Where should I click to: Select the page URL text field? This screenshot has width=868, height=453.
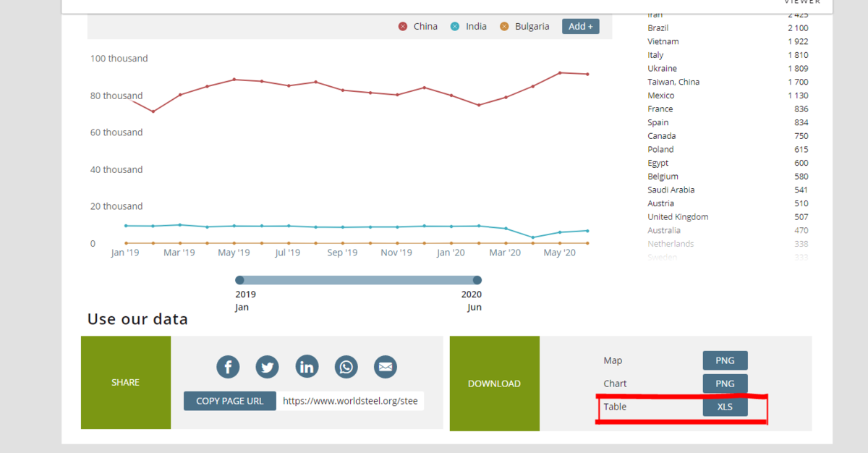pyautogui.click(x=351, y=401)
